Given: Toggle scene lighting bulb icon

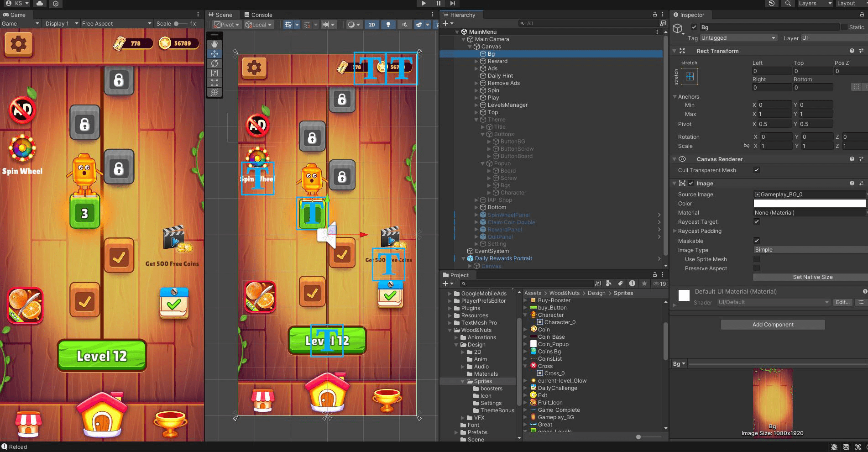Looking at the screenshot, I should (388, 25).
